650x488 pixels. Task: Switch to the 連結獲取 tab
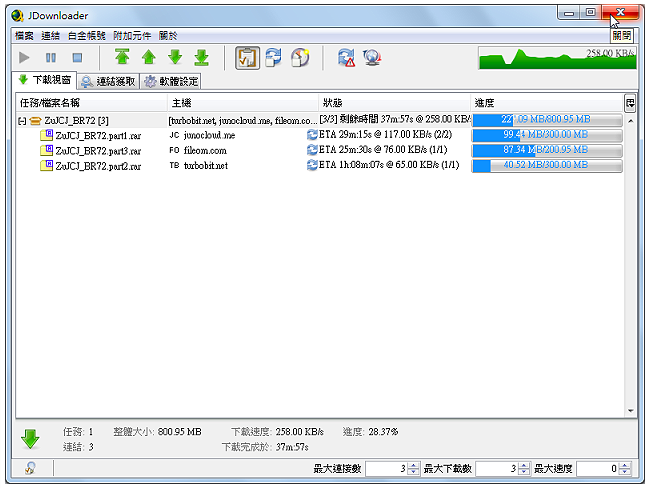click(x=109, y=81)
